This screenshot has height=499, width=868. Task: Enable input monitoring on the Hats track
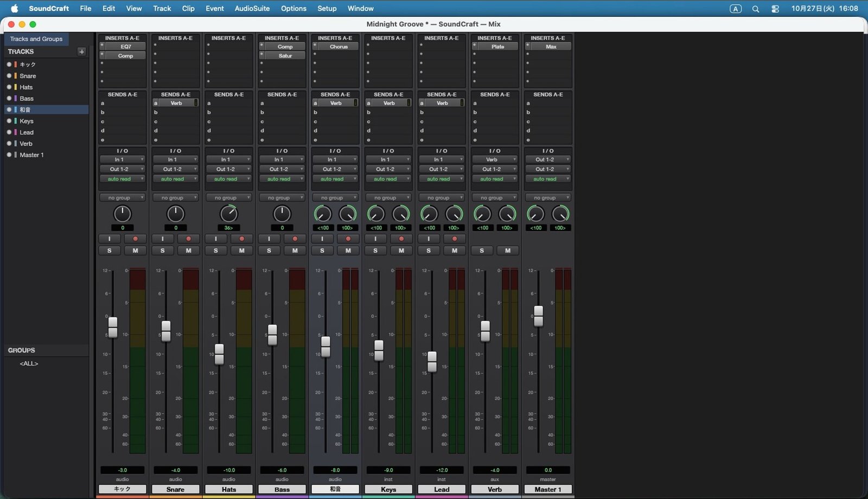(215, 239)
